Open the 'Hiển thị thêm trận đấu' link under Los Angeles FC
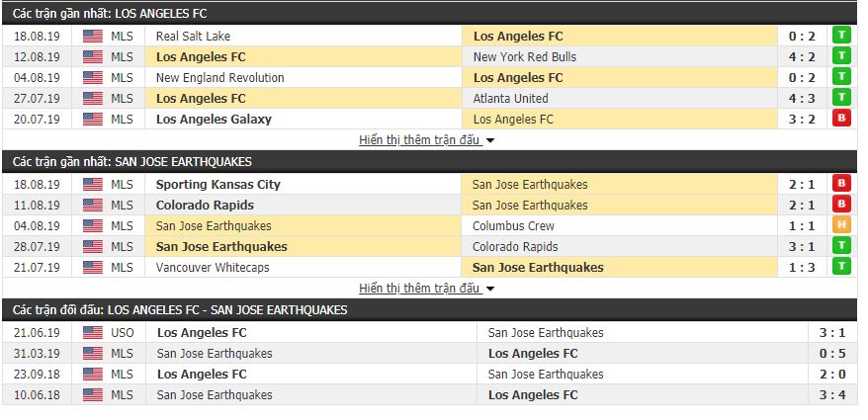This screenshot has height=420, width=868. pyautogui.click(x=419, y=140)
